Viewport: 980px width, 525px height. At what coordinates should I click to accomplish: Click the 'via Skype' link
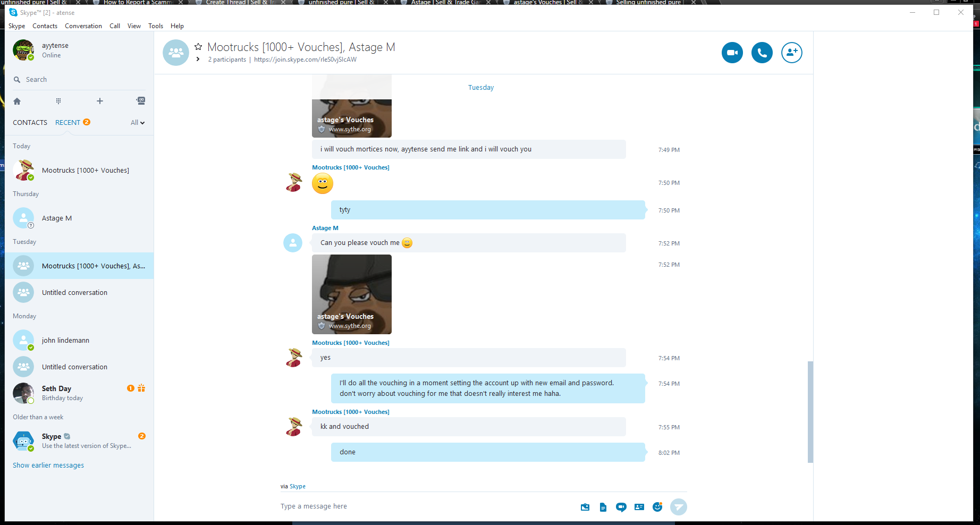pyautogui.click(x=298, y=486)
